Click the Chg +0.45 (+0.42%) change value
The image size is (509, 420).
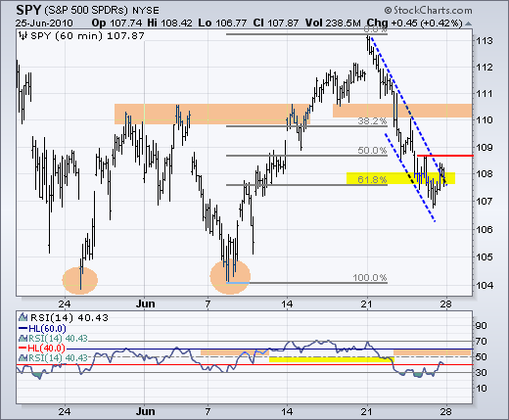[414, 23]
